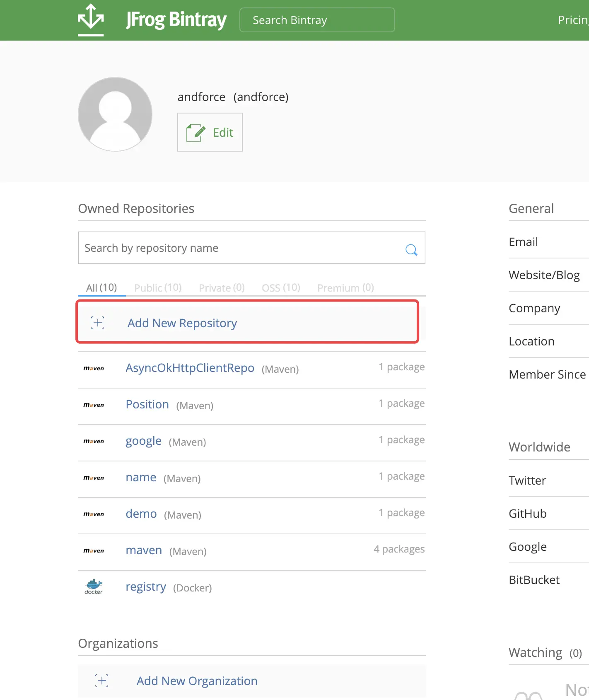Select the All (10) tab
Screen dimensions: 589x700
pyautogui.click(x=101, y=287)
